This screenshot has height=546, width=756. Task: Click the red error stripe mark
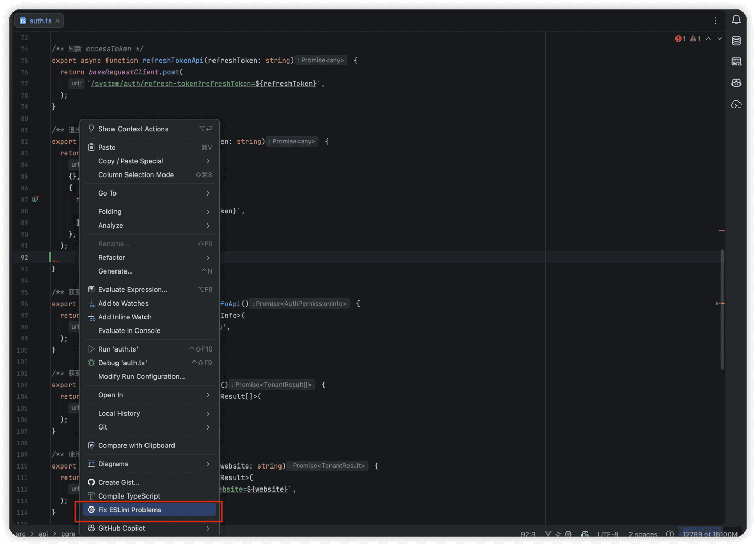(721, 303)
